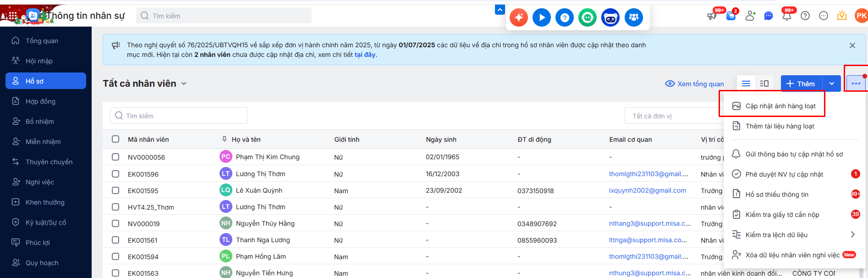The height and width of the screenshot is (278, 868).
Task: Open the notifications bell icon
Action: (x=787, y=16)
